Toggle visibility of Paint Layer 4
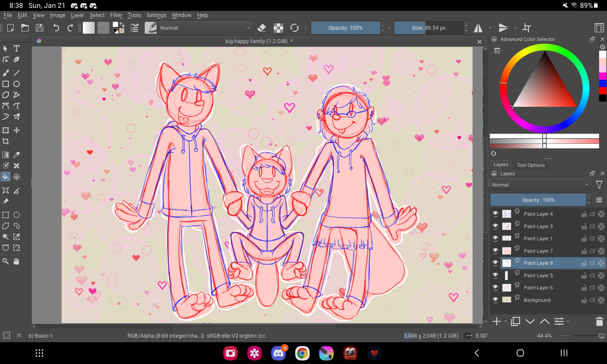The height and width of the screenshot is (364, 607). 495,214
